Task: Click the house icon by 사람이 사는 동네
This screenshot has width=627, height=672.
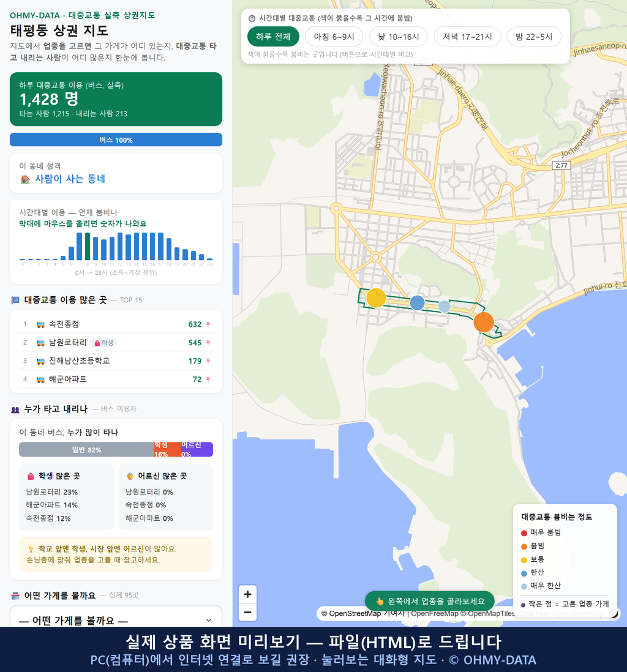Action: [25, 179]
